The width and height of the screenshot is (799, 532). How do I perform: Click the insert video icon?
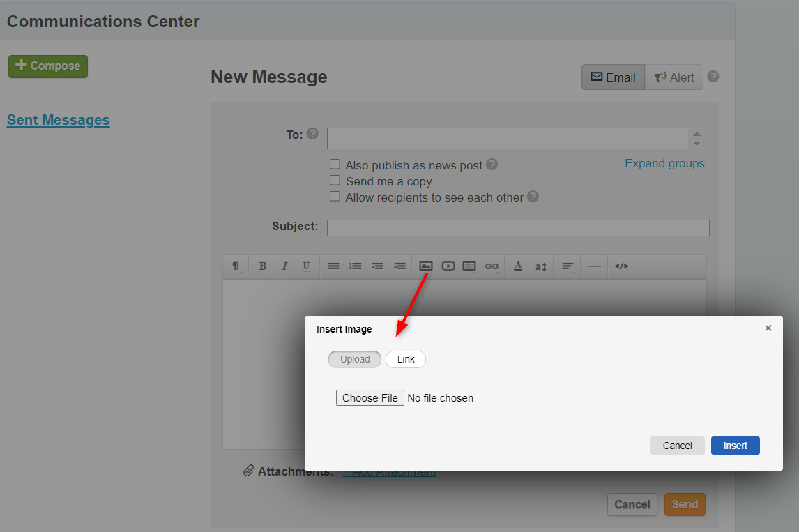(x=448, y=266)
